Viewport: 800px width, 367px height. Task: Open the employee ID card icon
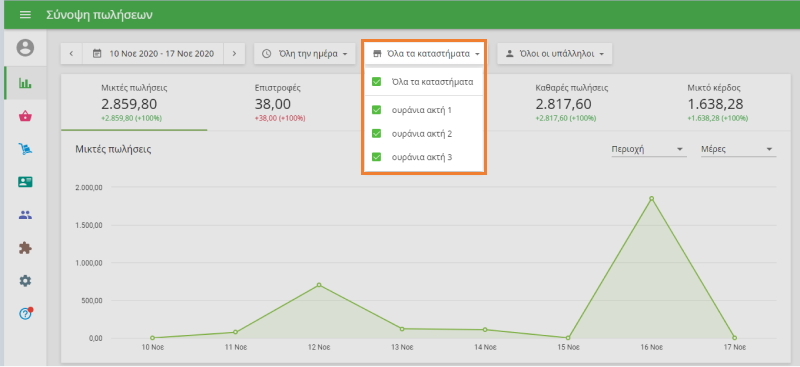tap(25, 182)
